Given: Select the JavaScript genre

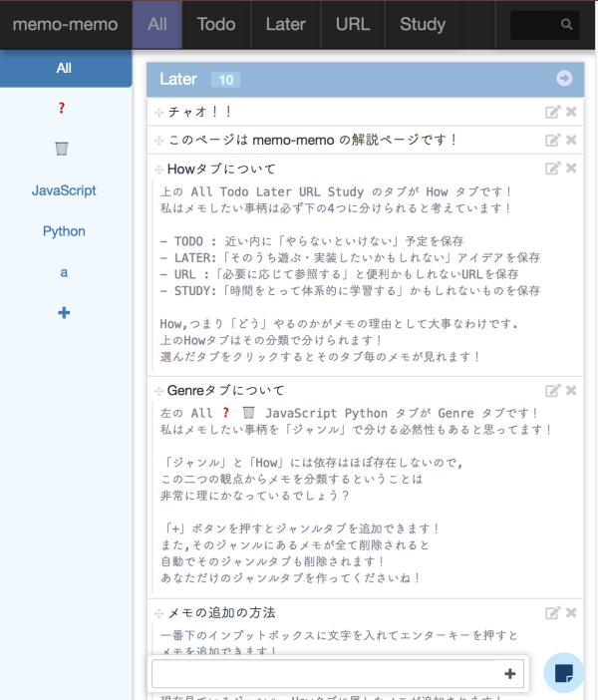Looking at the screenshot, I should pos(64,190).
